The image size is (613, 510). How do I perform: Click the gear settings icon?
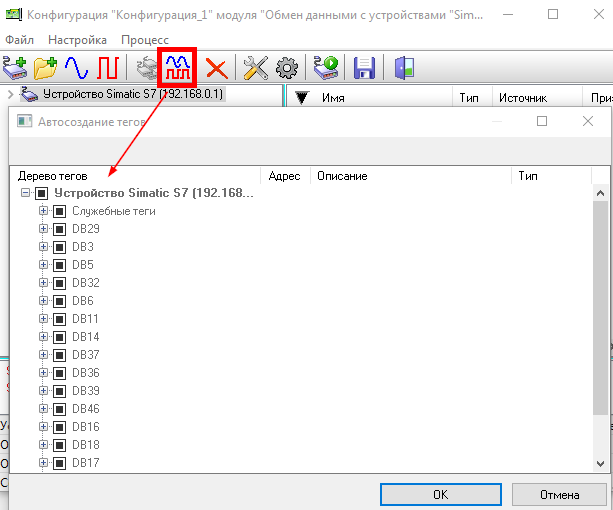287,68
